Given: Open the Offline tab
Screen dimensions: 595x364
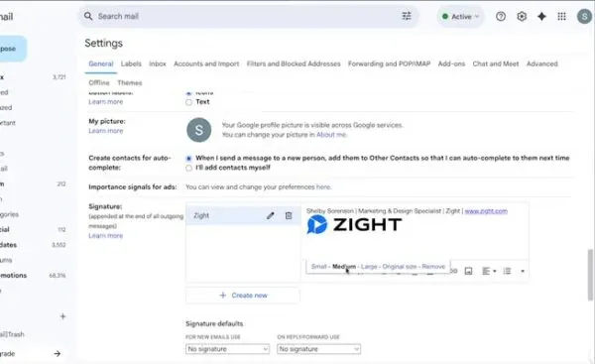Looking at the screenshot, I should 99,82.
